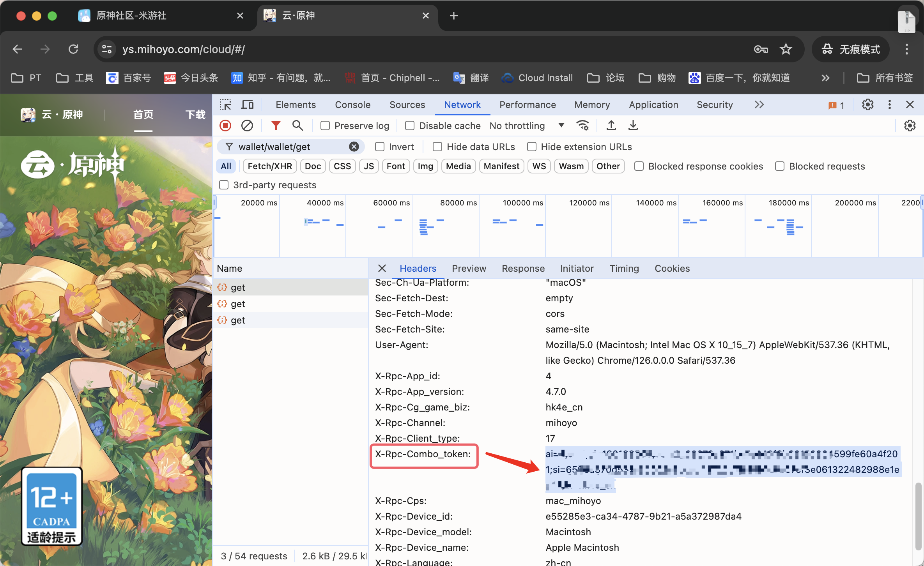Image resolution: width=924 pixels, height=566 pixels.
Task: Close the request details pane
Action: click(x=382, y=268)
